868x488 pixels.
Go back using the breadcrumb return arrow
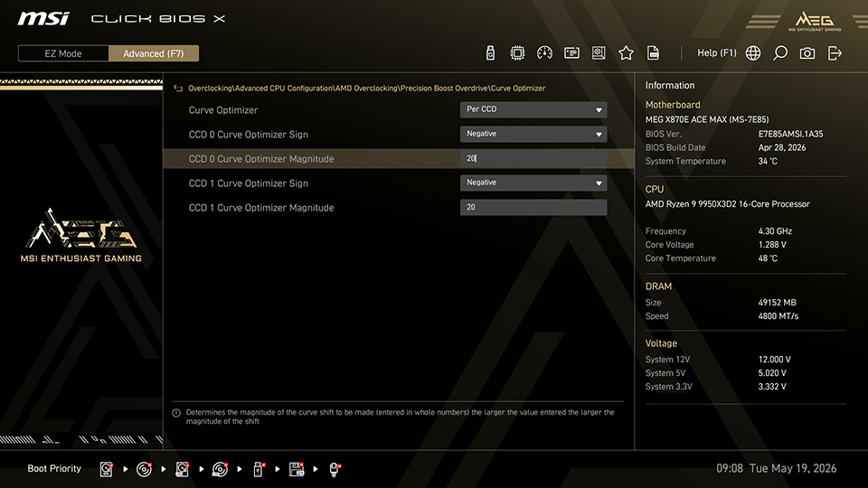[178, 88]
